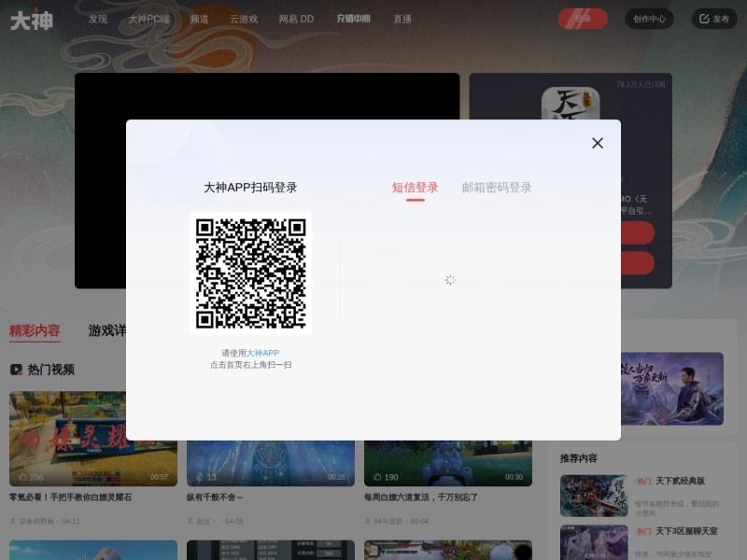Click the 推荐内容 heading
Image resolution: width=747 pixels, height=560 pixels.
click(578, 458)
